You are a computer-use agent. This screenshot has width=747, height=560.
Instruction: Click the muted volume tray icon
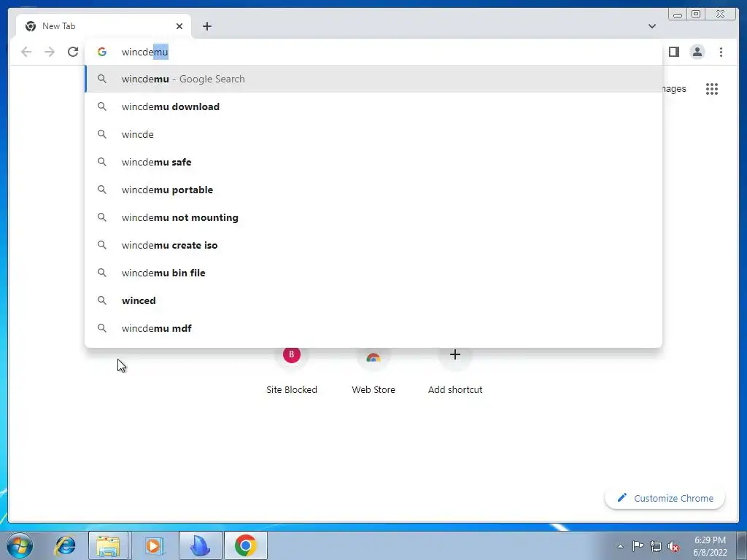pos(673,546)
